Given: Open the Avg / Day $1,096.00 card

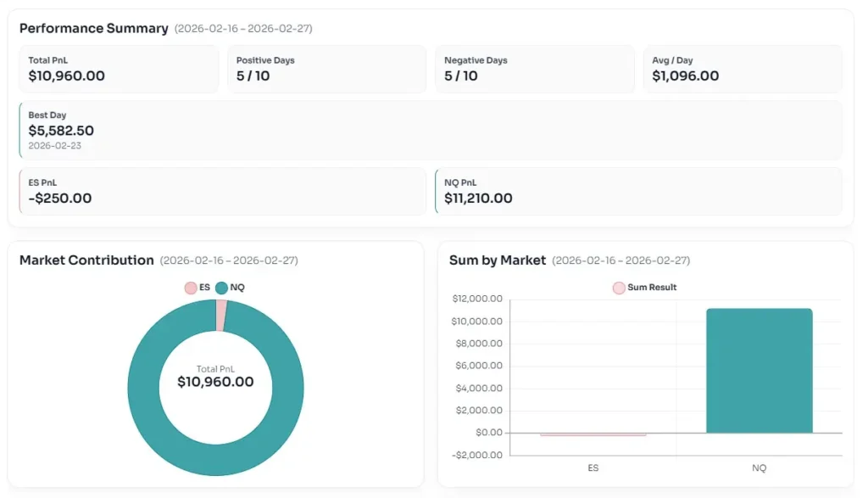Looking at the screenshot, I should click(743, 69).
